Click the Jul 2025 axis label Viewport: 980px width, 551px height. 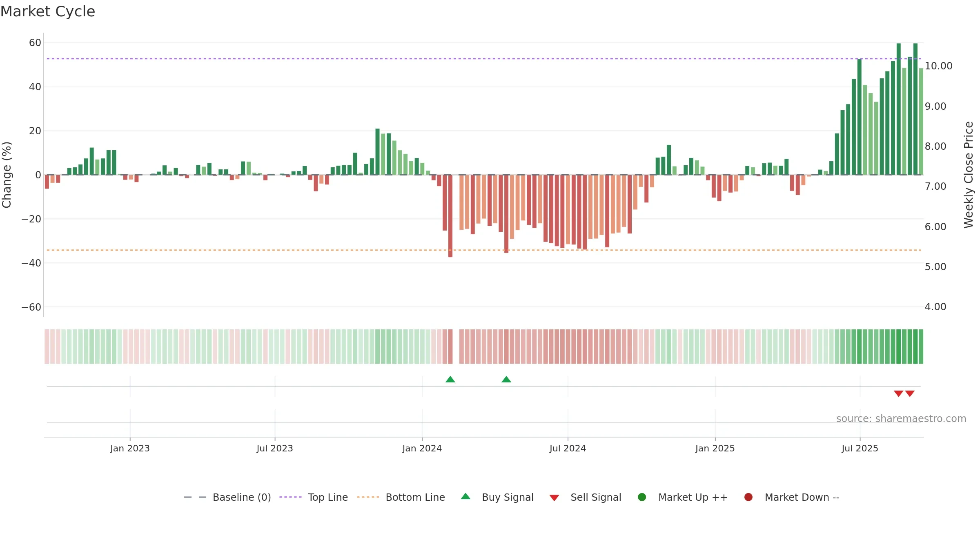pos(860,448)
